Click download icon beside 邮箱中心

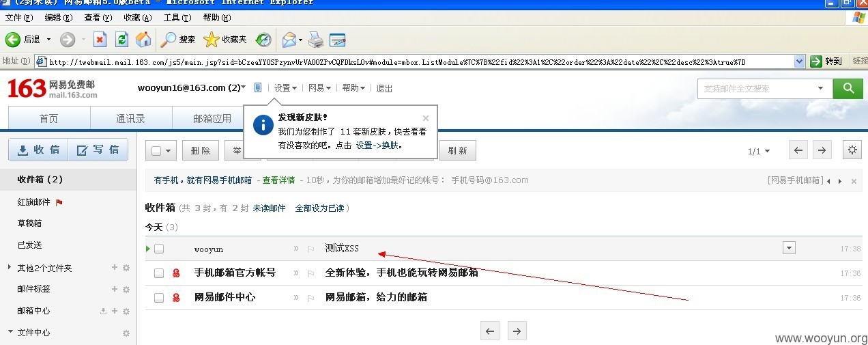103,311
